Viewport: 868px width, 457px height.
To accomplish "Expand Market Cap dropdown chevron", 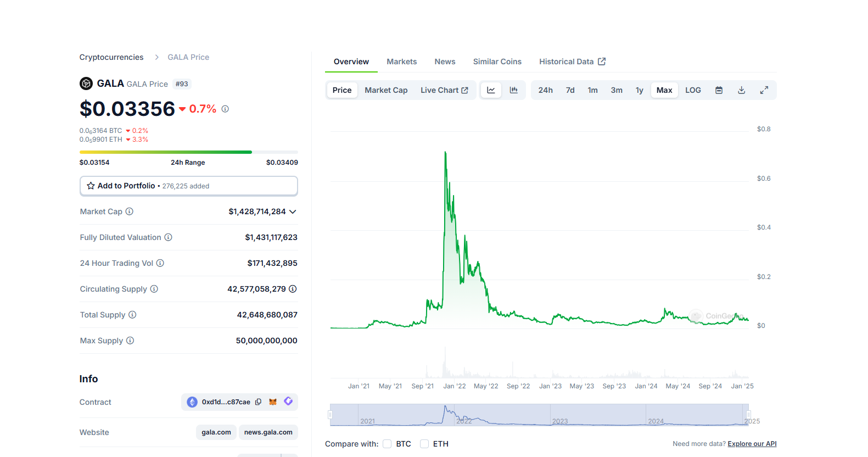I will (x=293, y=211).
